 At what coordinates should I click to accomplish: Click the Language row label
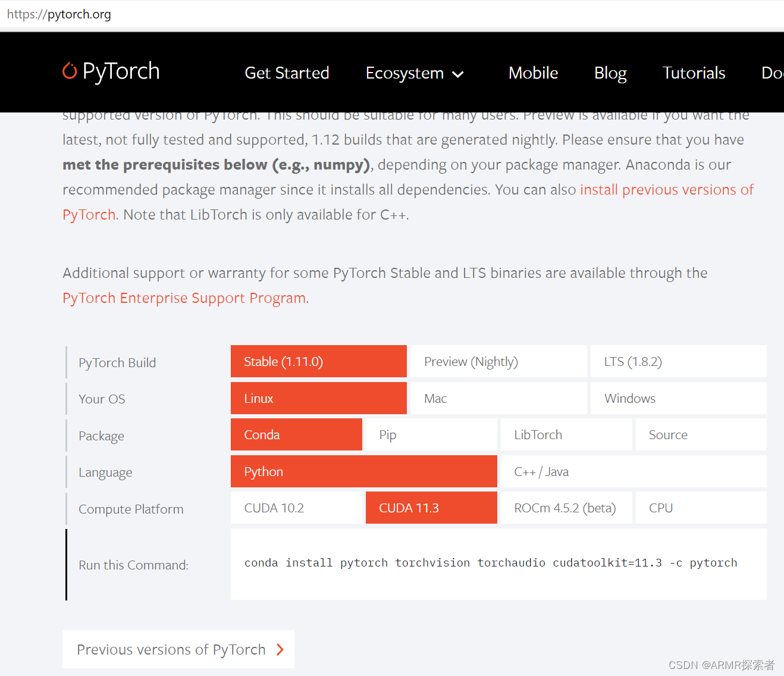coord(105,472)
